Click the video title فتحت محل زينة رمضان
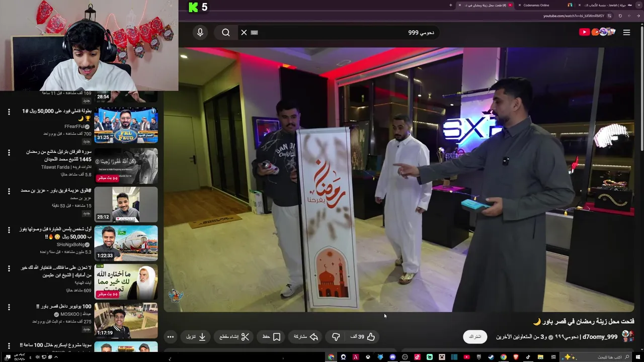Image resolution: width=644 pixels, height=362 pixels. coord(584,321)
